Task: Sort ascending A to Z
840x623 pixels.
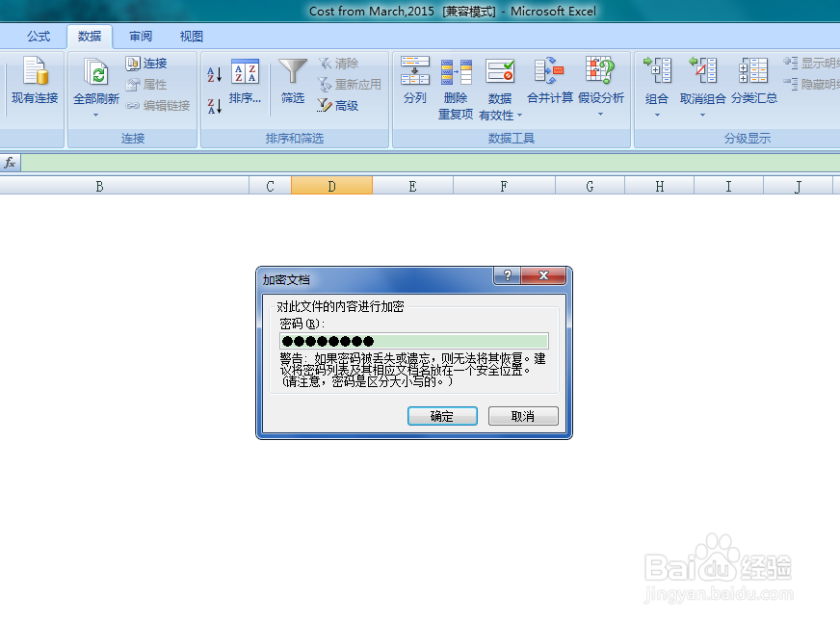Action: pyautogui.click(x=214, y=74)
